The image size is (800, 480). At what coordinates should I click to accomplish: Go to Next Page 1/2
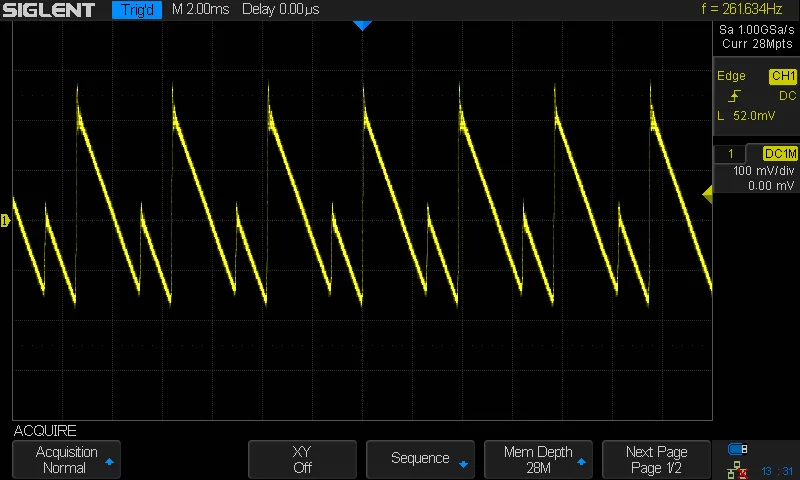click(x=656, y=460)
